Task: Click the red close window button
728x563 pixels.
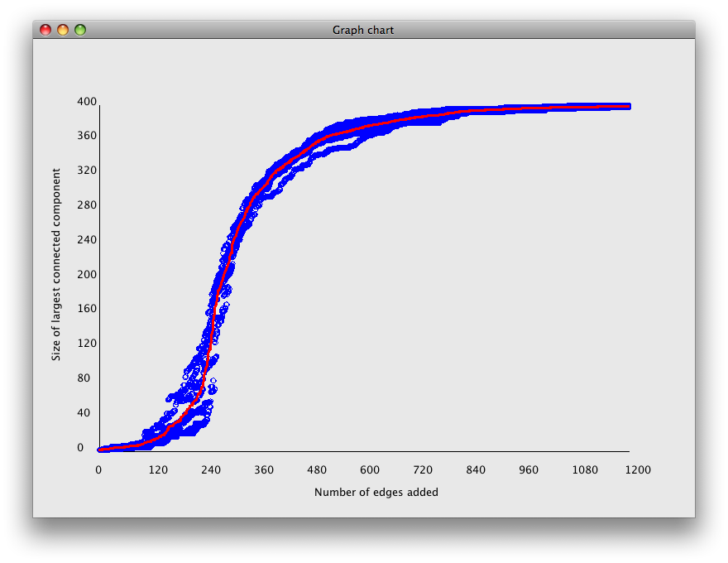Action: 45,30
